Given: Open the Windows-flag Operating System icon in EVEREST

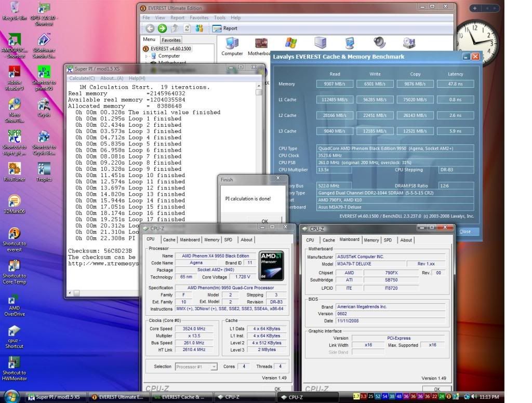Looking at the screenshot, I should click(291, 43).
